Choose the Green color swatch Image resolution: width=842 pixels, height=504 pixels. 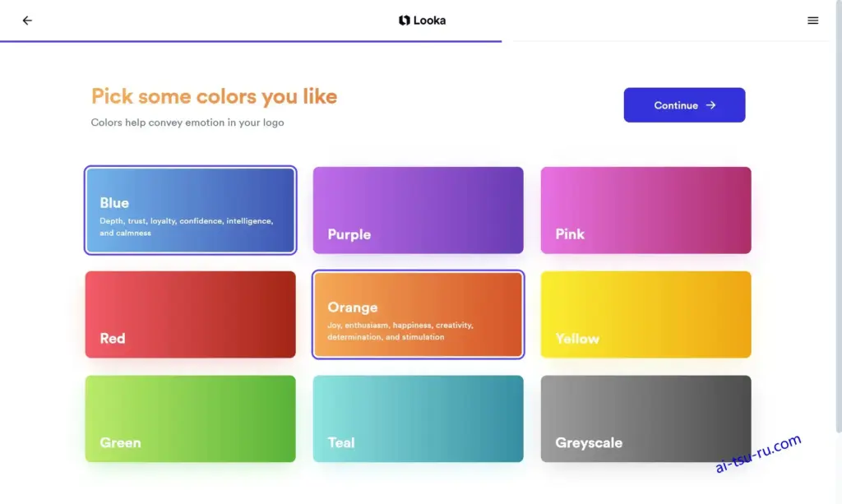(x=190, y=418)
